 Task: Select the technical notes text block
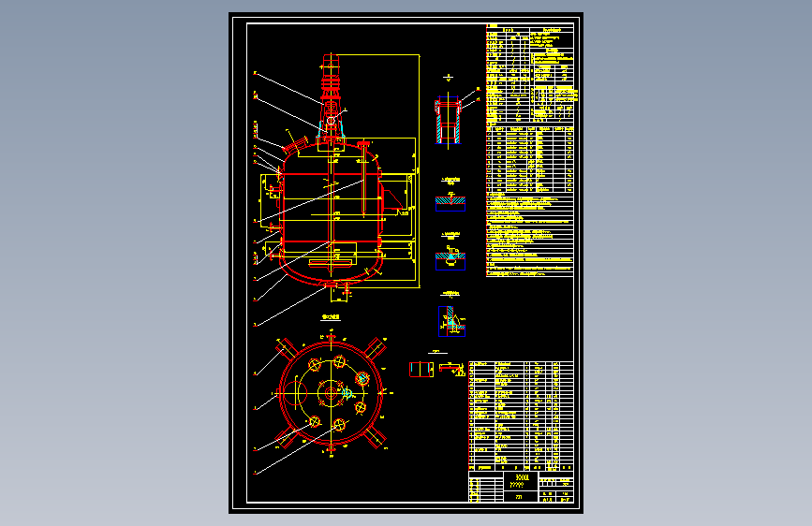click(x=530, y=236)
